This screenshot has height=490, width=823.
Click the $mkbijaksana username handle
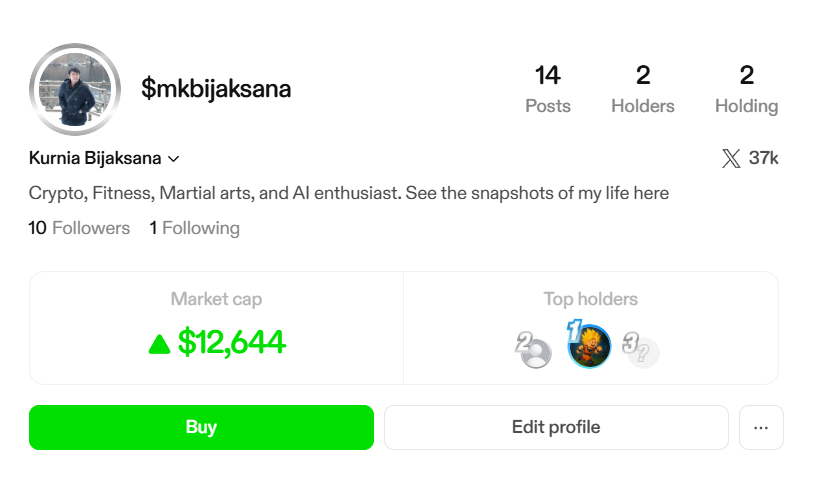216,89
